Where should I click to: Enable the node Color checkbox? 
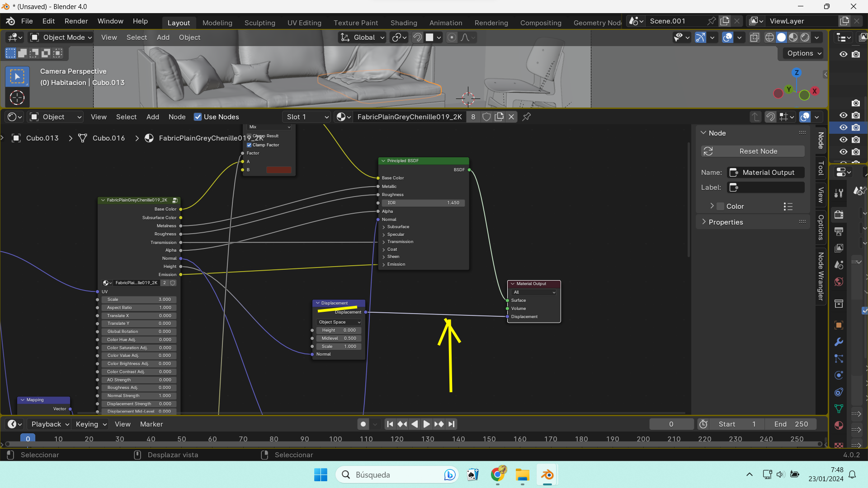click(721, 206)
